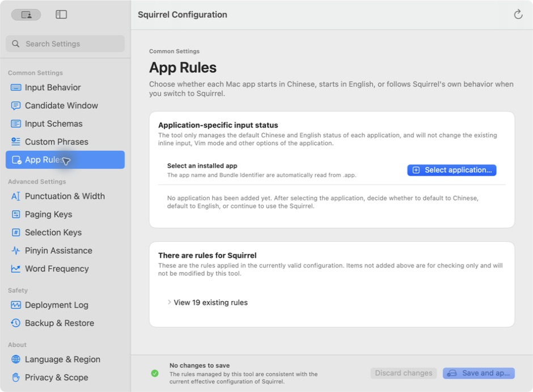Click the Discard changes button
Viewport: 533px width, 392px height.
(404, 373)
